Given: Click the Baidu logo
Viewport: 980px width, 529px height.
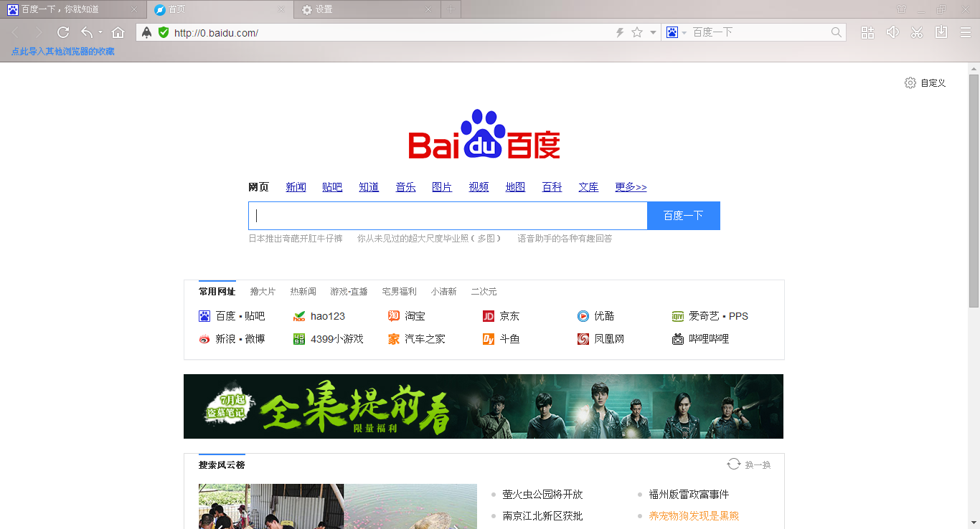Looking at the screenshot, I should (x=484, y=135).
